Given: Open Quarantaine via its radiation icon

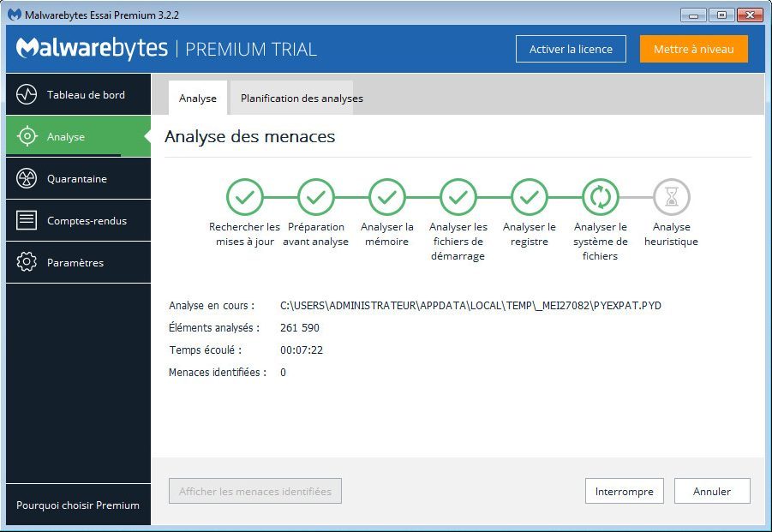Looking at the screenshot, I should point(27,178).
